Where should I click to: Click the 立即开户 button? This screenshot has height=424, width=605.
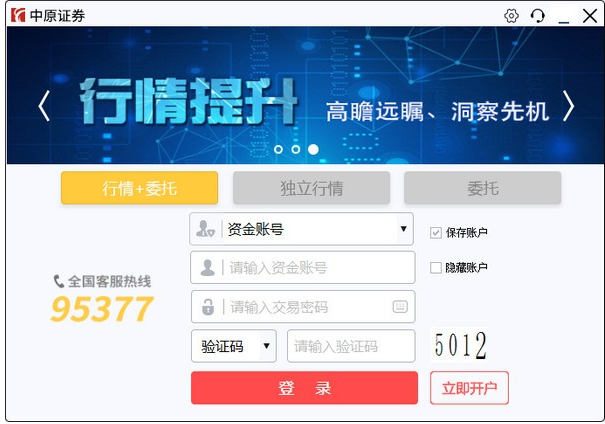[x=469, y=388]
